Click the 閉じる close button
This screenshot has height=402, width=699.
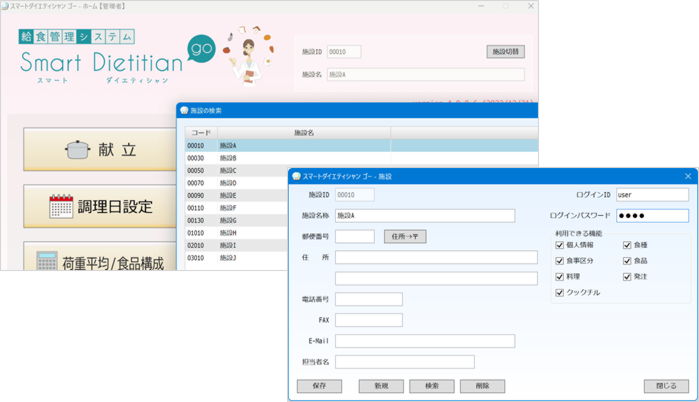click(666, 386)
